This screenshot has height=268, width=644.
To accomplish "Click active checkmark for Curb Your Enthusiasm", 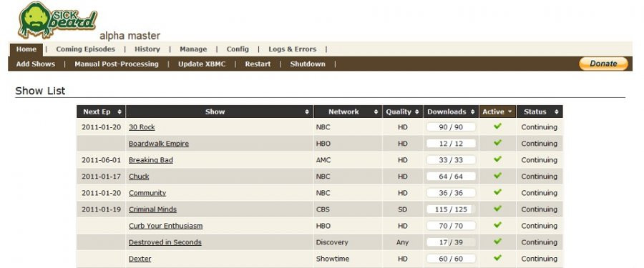I will pyautogui.click(x=497, y=224).
